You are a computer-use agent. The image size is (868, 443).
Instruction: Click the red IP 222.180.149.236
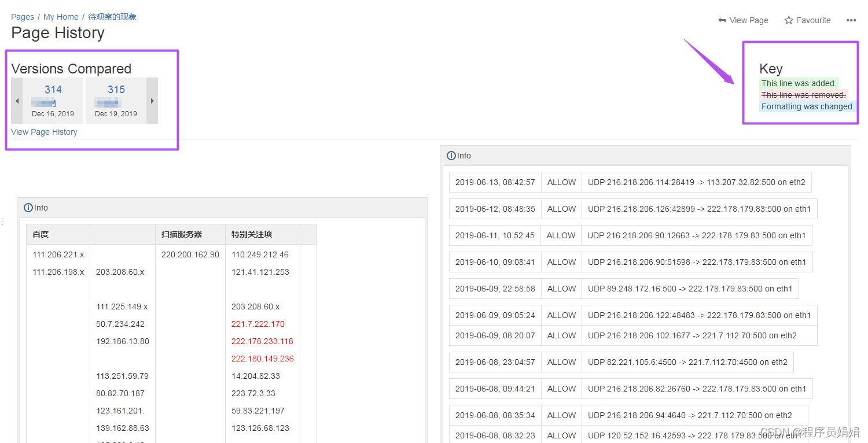point(263,359)
